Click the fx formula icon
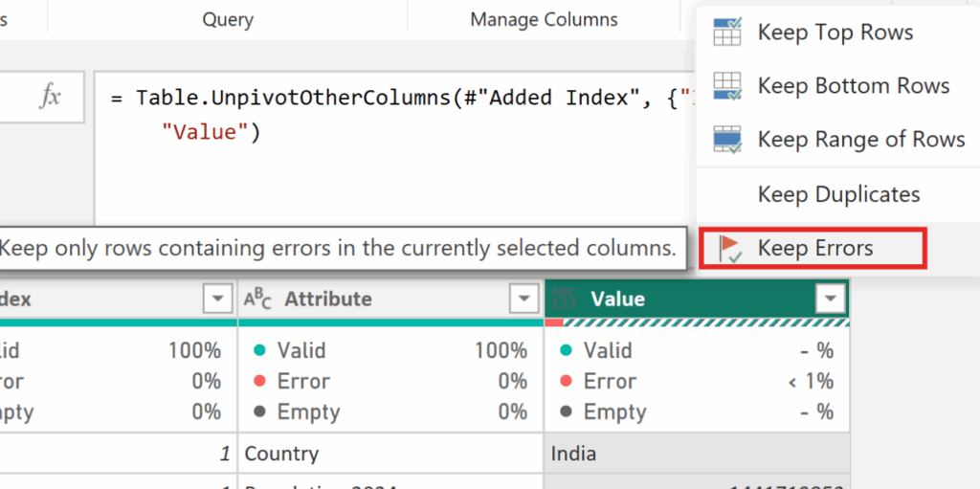 point(51,96)
